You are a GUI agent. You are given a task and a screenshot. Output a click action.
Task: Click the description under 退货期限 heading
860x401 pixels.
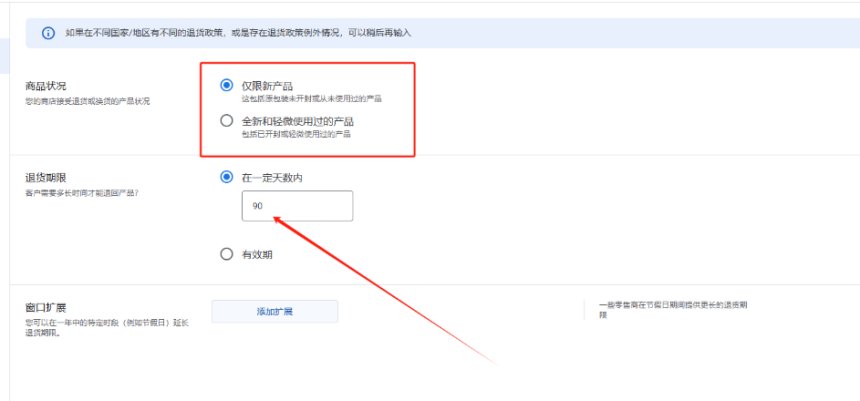82,192
